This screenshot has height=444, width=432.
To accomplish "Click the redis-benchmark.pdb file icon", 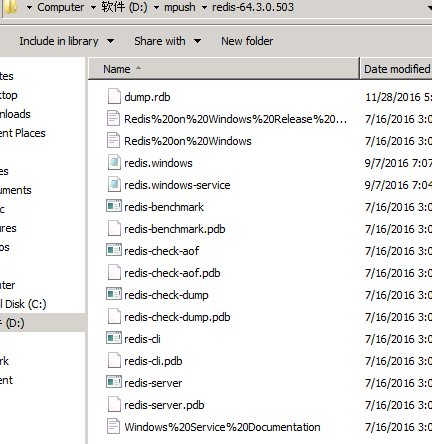I will click(x=114, y=229).
